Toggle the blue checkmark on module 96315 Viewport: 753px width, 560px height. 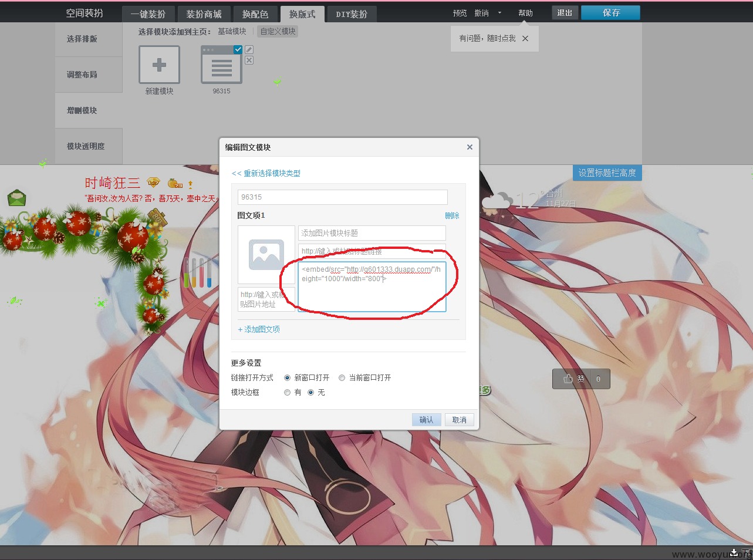coord(238,49)
